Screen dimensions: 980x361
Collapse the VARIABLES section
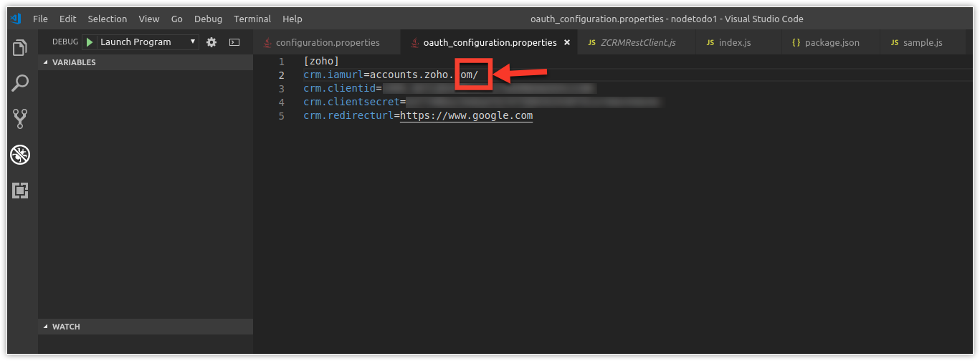coord(146,62)
